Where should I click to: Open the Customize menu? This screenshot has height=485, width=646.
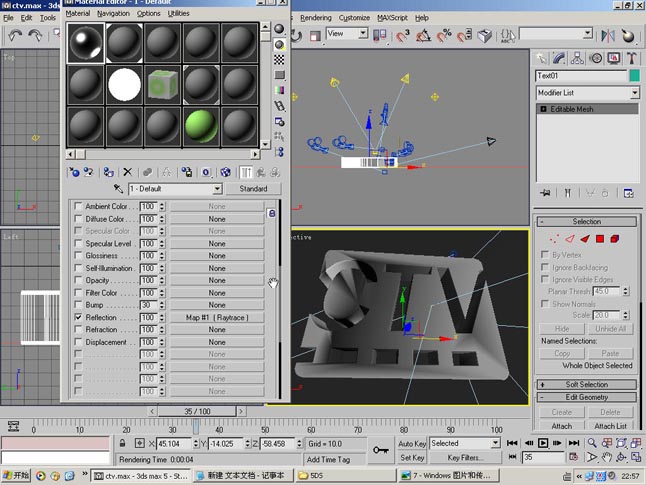pos(354,18)
